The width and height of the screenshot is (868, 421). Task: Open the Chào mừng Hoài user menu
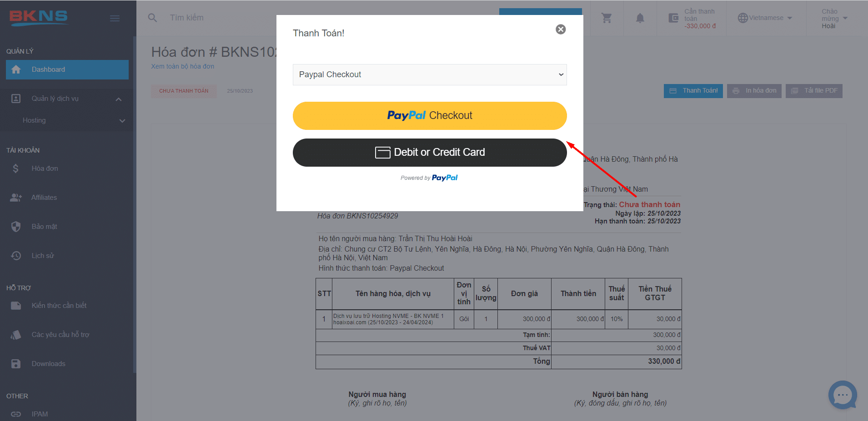(x=834, y=18)
